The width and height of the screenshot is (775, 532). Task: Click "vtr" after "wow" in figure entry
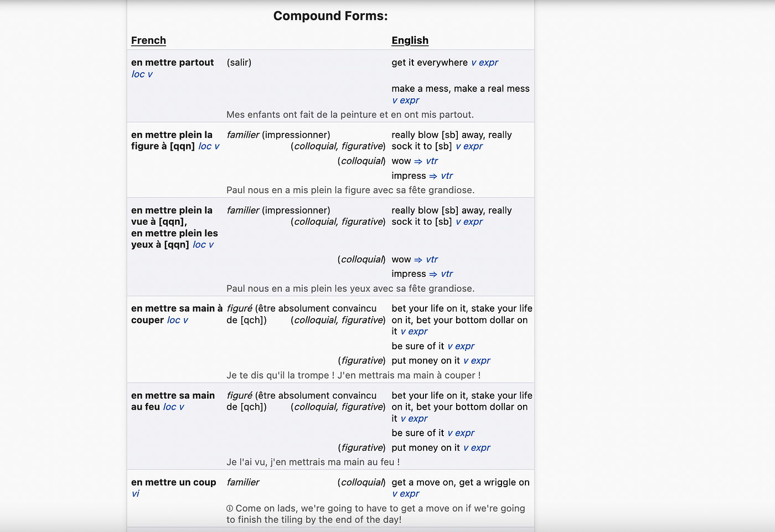tap(432, 161)
